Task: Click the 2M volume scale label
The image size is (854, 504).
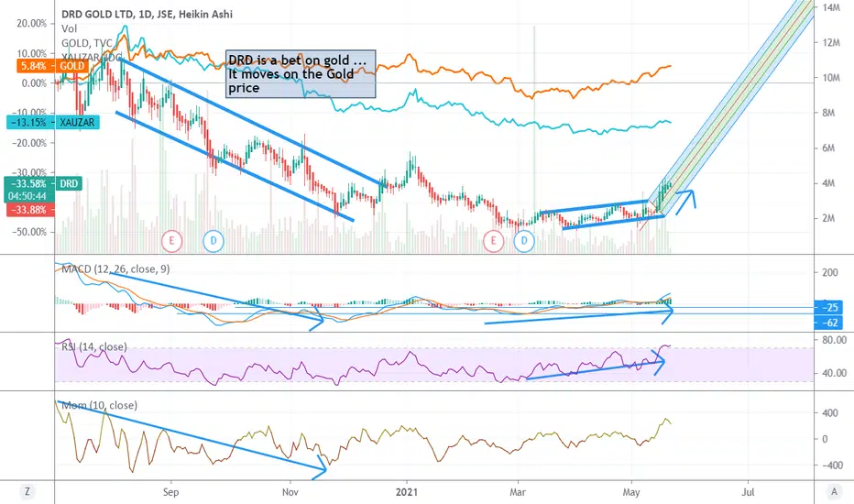Action: coord(828,218)
